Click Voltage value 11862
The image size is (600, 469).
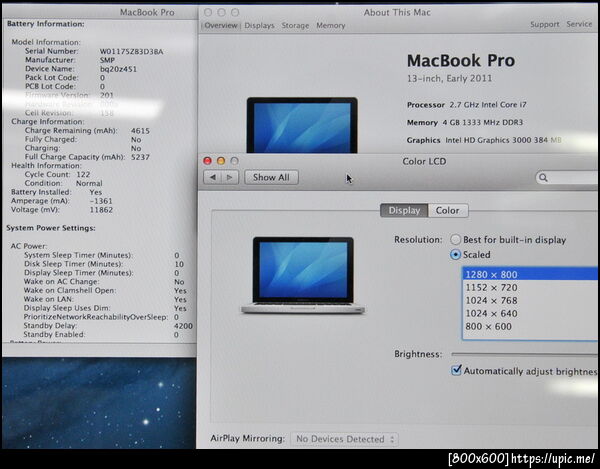(x=101, y=210)
